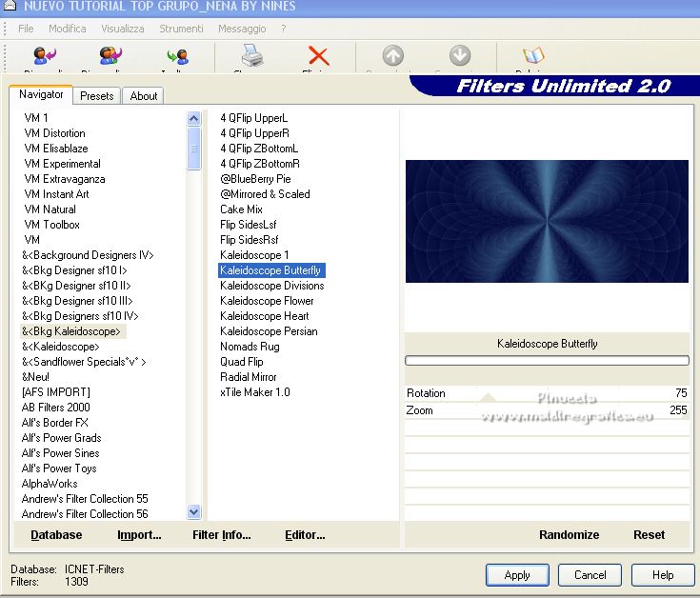The height and width of the screenshot is (598, 700).
Task: Select the VM Toolbox category
Action: (52, 225)
